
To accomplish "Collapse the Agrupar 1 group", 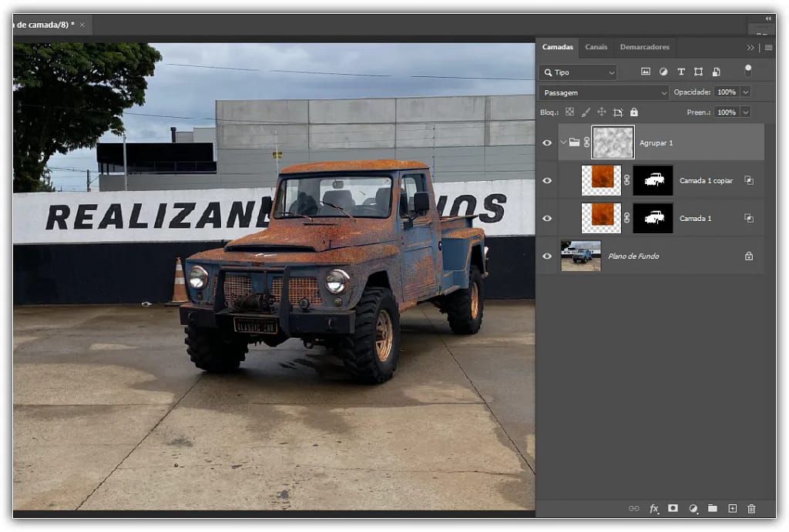I will click(563, 142).
